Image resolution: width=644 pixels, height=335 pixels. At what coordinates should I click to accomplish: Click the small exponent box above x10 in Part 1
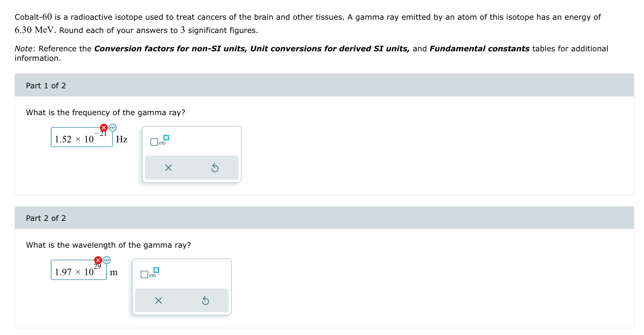pos(166,137)
